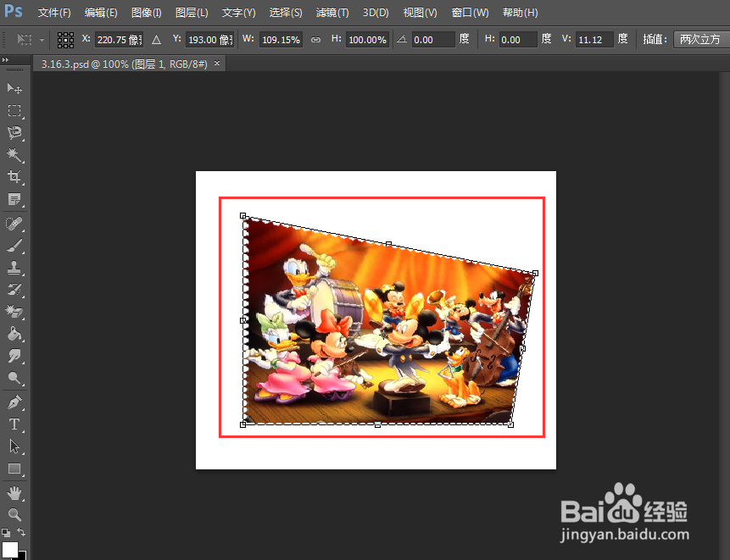Image resolution: width=730 pixels, height=560 pixels.
Task: Open the 滤镜(T) menu
Action: tap(332, 13)
